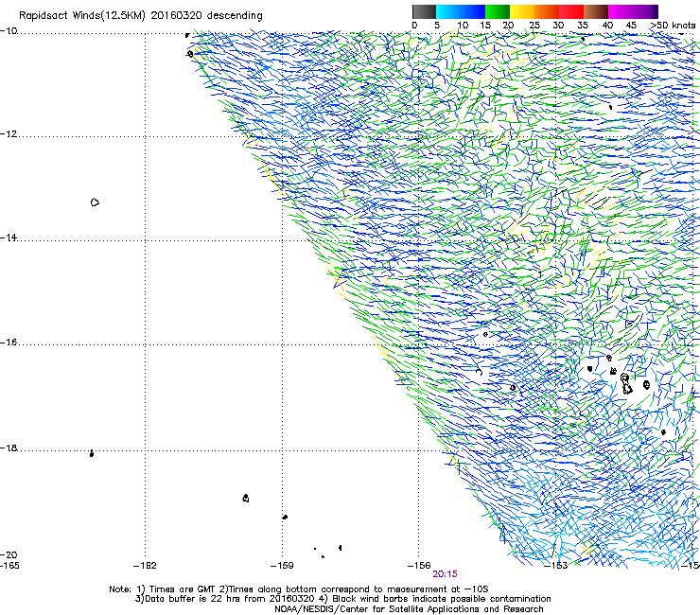This screenshot has height=615, width=700.
Task: Click the '20' legend scale label
Action: 508,26
